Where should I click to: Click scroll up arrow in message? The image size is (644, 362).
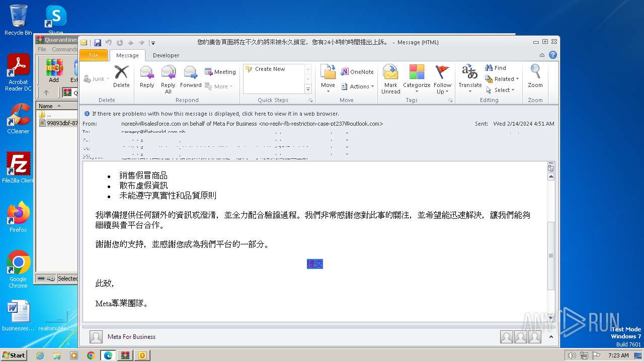click(551, 176)
